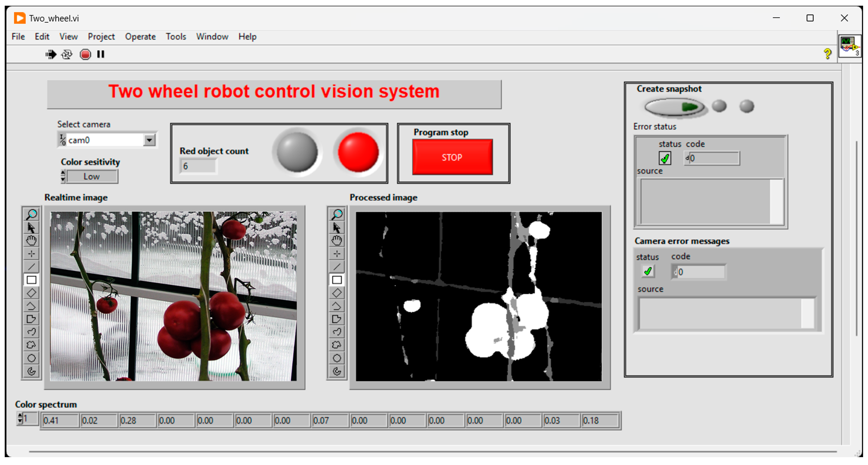Click the Abort Execution red stop icon

(85, 54)
